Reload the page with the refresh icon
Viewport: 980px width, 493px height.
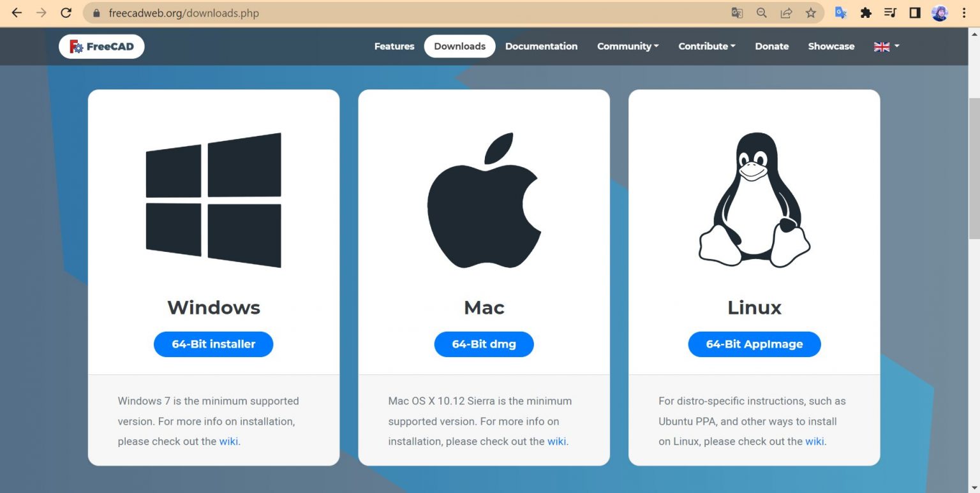pyautogui.click(x=66, y=13)
